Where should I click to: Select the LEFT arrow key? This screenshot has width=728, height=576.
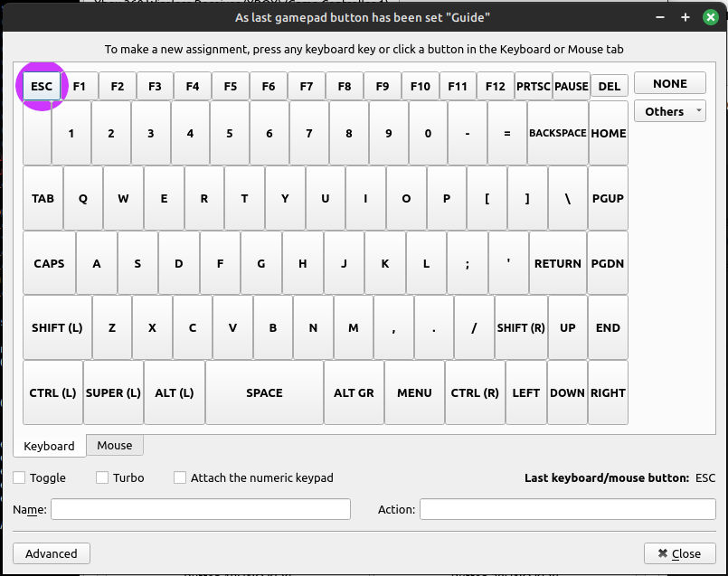tap(525, 392)
